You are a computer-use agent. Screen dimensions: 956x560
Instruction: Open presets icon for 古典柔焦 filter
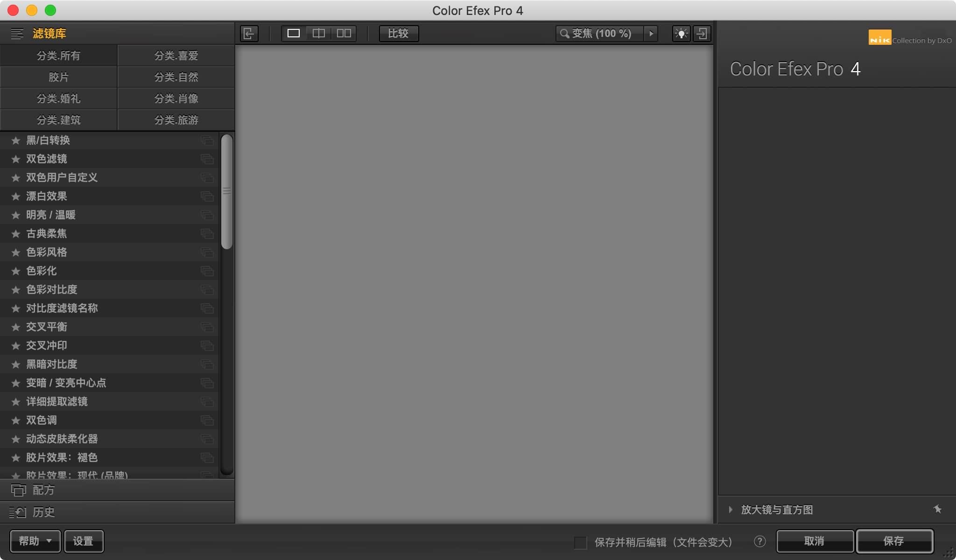pyautogui.click(x=207, y=234)
